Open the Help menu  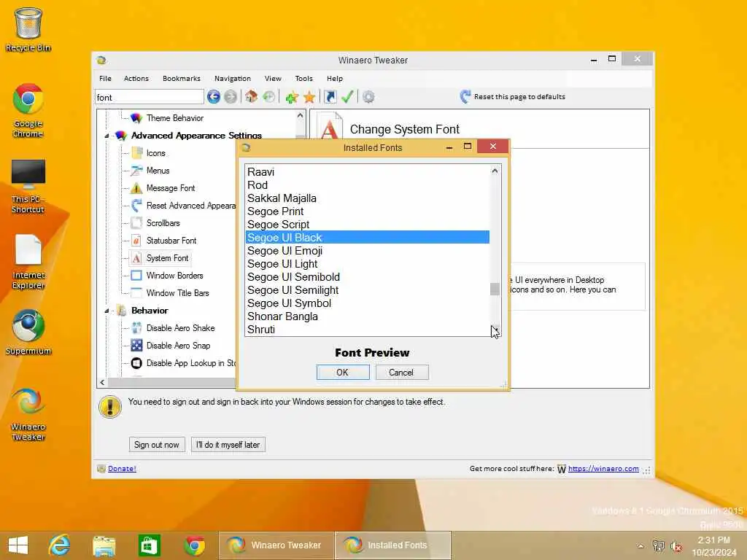point(335,79)
